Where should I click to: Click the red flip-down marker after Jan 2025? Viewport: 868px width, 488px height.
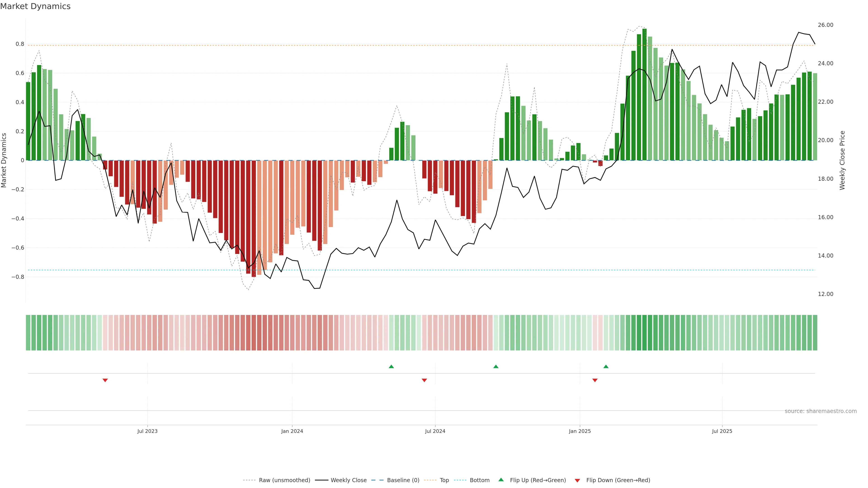(595, 380)
